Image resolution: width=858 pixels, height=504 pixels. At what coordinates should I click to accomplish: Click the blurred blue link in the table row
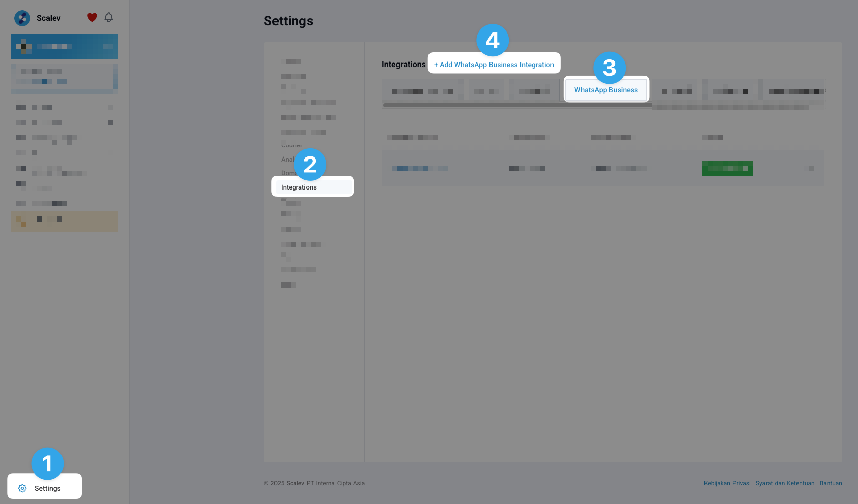pyautogui.click(x=420, y=168)
